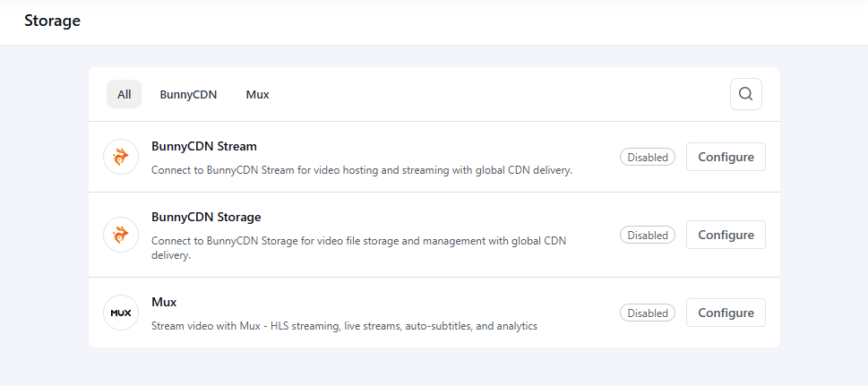Image resolution: width=868 pixels, height=386 pixels.
Task: Click the BunnyCDN Stream rabbit logo
Action: pos(121,157)
